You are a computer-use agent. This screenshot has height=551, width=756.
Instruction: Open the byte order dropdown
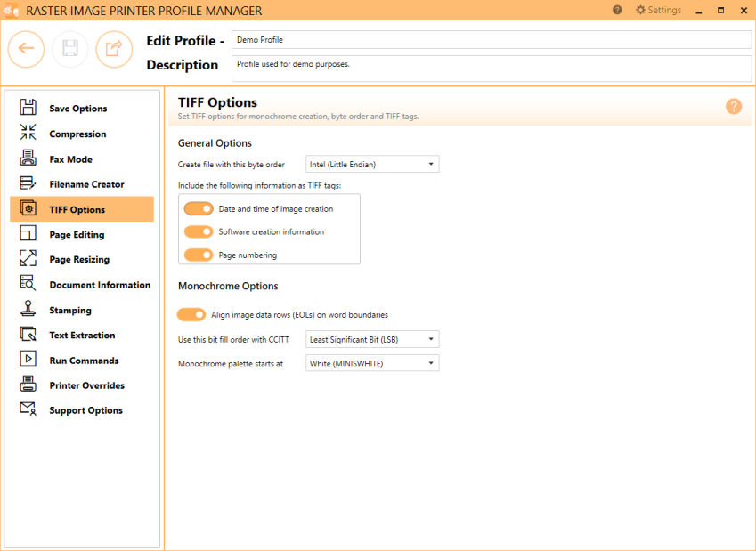coord(372,165)
